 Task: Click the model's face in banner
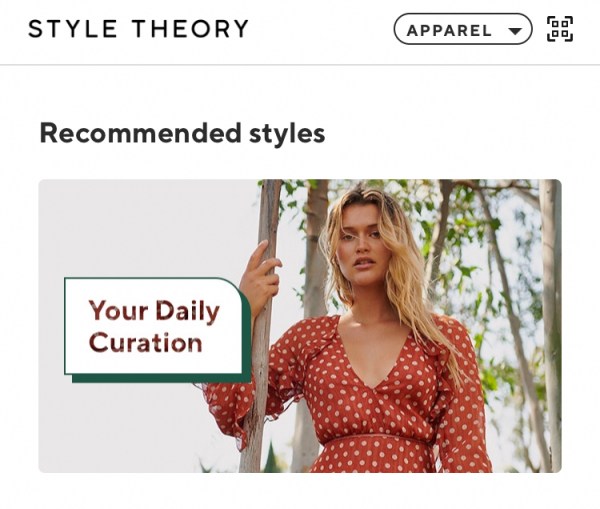(x=362, y=247)
